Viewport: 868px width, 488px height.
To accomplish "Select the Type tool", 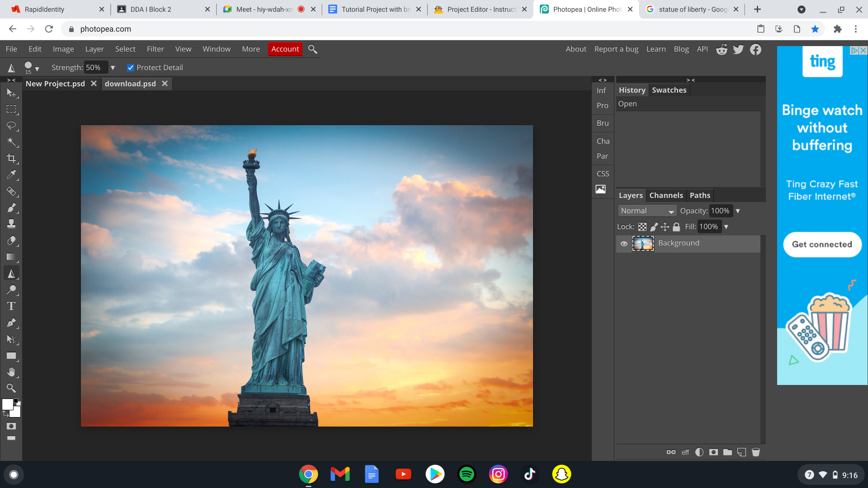I will (x=11, y=306).
